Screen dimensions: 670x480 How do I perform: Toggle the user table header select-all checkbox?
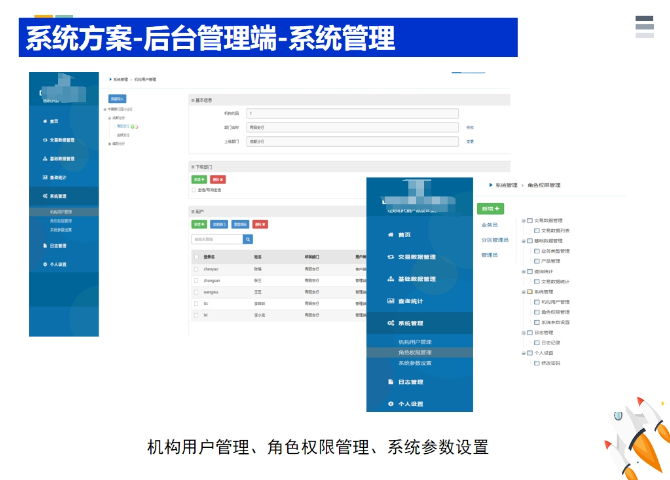[x=196, y=257]
